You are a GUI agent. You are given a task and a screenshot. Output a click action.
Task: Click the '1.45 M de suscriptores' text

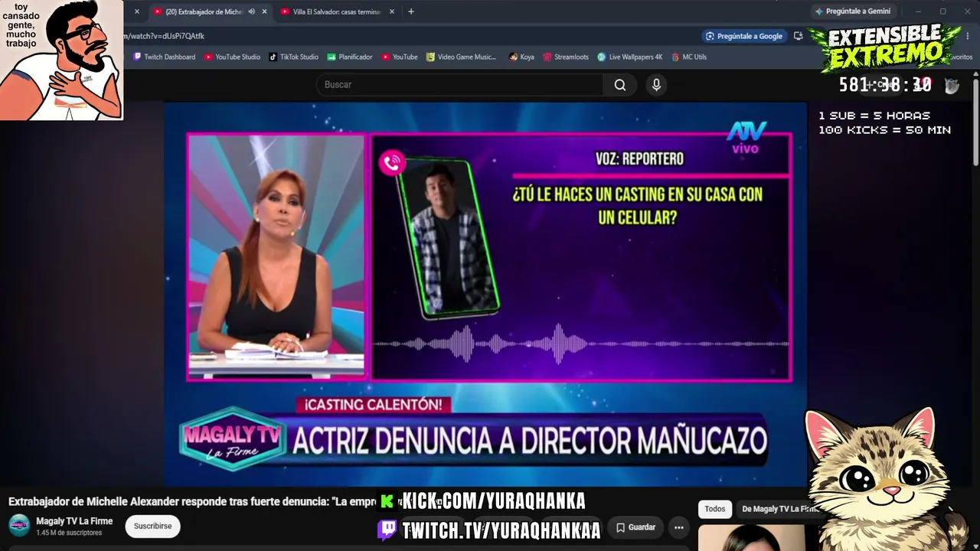point(69,533)
